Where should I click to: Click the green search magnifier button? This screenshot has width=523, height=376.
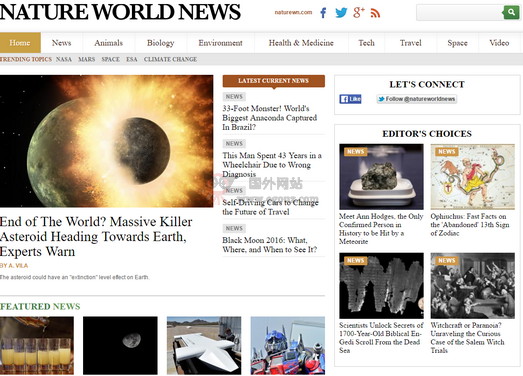coord(511,12)
